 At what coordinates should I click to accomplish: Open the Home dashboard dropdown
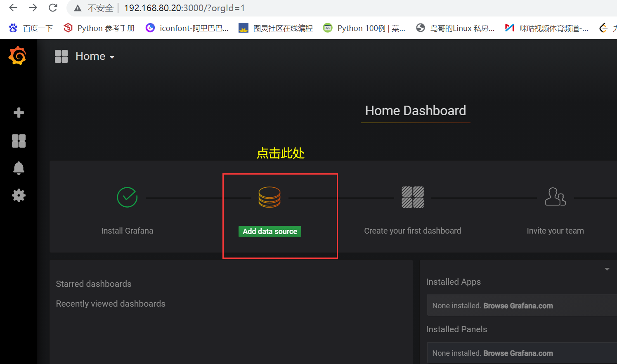pyautogui.click(x=95, y=56)
